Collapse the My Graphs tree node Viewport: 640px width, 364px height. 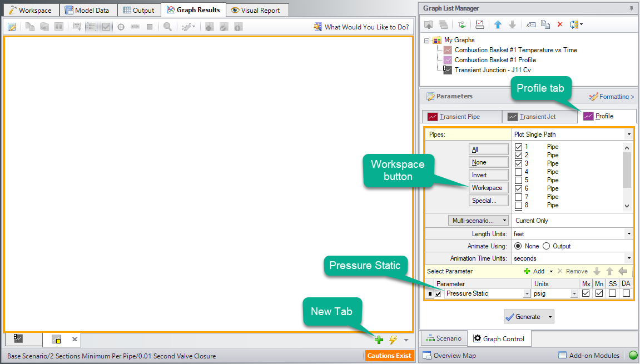coord(427,40)
